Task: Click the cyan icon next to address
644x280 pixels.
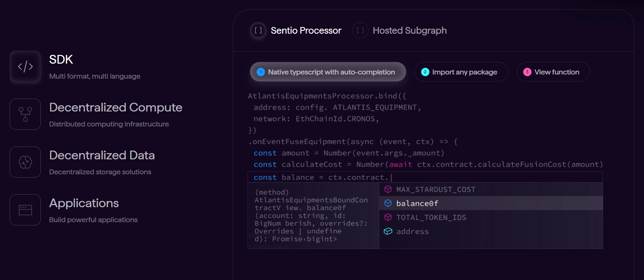Action: [388, 231]
